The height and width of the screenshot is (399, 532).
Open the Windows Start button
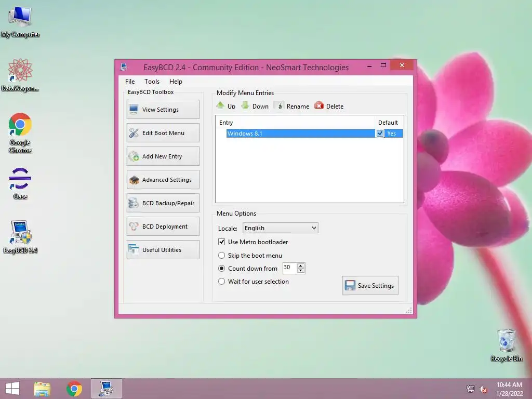point(12,389)
